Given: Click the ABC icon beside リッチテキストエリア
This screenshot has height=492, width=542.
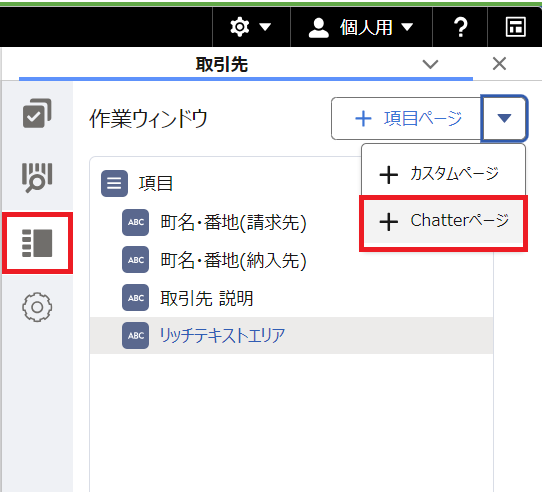Looking at the screenshot, I should [x=136, y=335].
